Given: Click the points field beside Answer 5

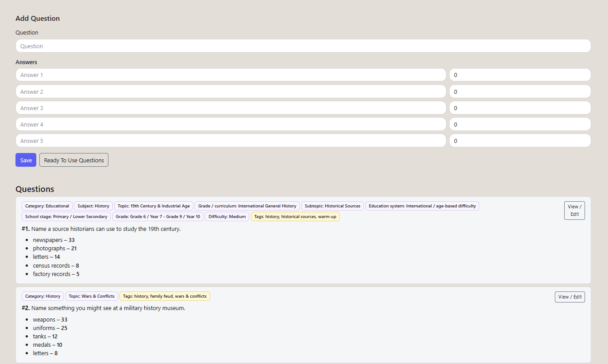Looking at the screenshot, I should point(520,141).
